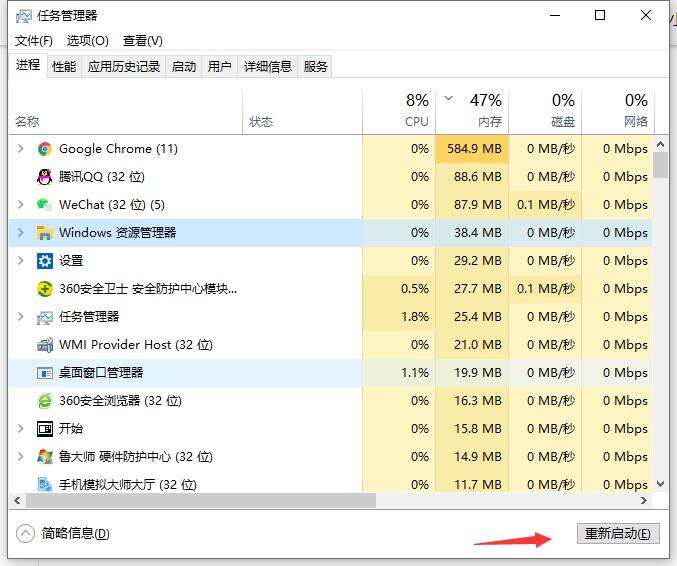Click the vertical scrollbar down arrow
The height and width of the screenshot is (566, 677).
tap(660, 484)
